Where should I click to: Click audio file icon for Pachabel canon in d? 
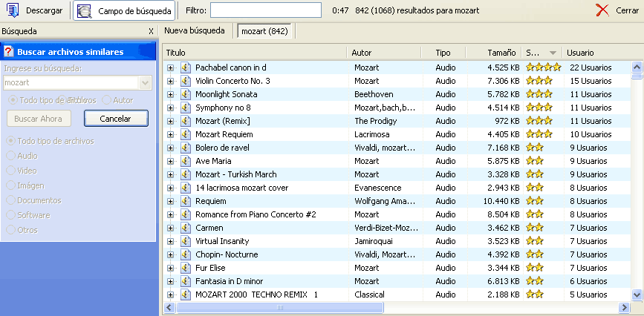point(186,68)
